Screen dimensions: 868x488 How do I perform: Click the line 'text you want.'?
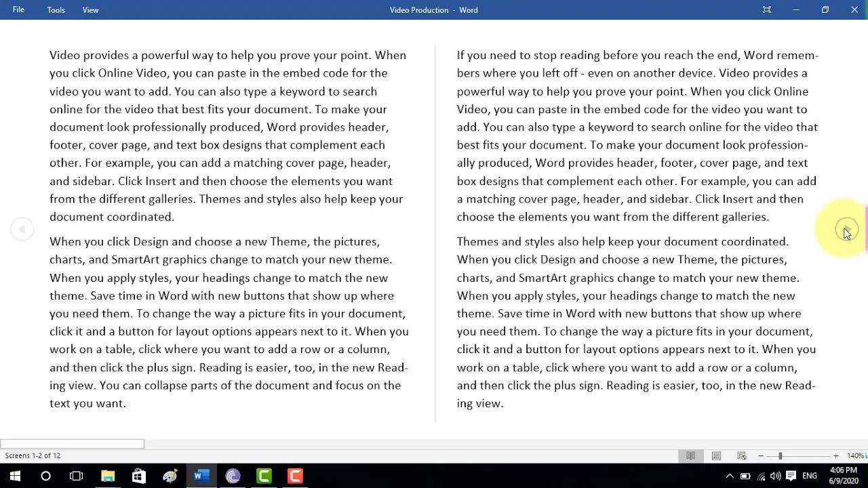(x=87, y=403)
